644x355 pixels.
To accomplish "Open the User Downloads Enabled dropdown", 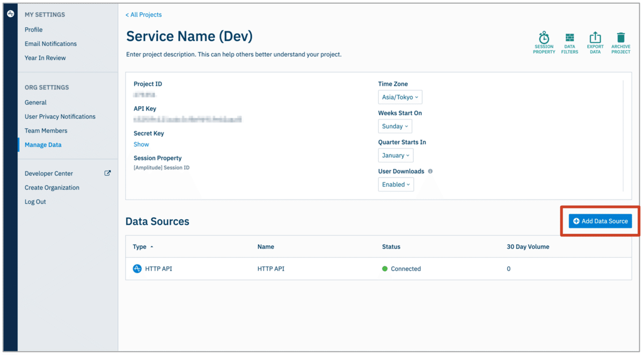I will pyautogui.click(x=396, y=184).
